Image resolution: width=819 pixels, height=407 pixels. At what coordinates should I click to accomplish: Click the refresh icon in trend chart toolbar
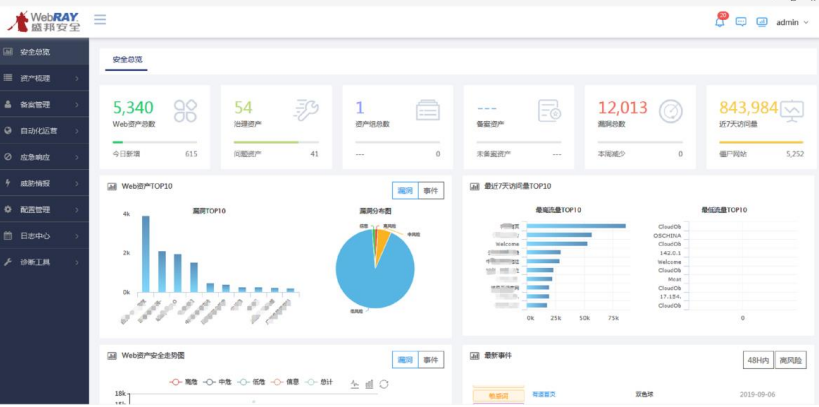click(384, 383)
